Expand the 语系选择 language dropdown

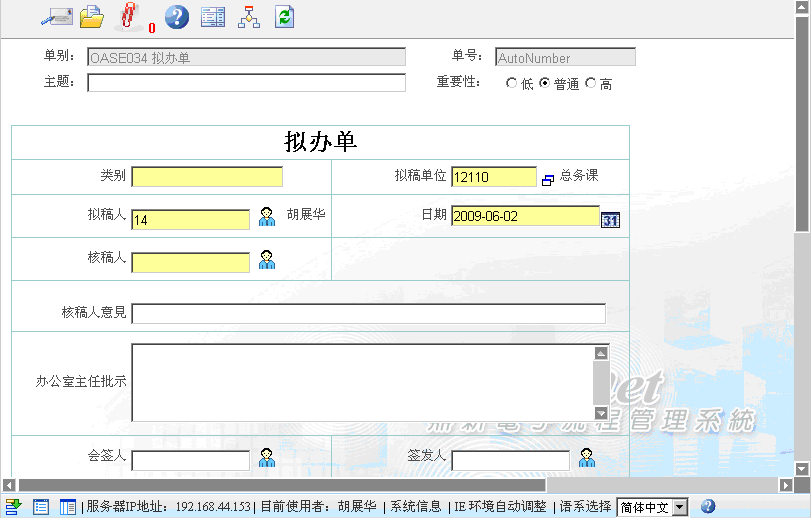click(x=680, y=507)
